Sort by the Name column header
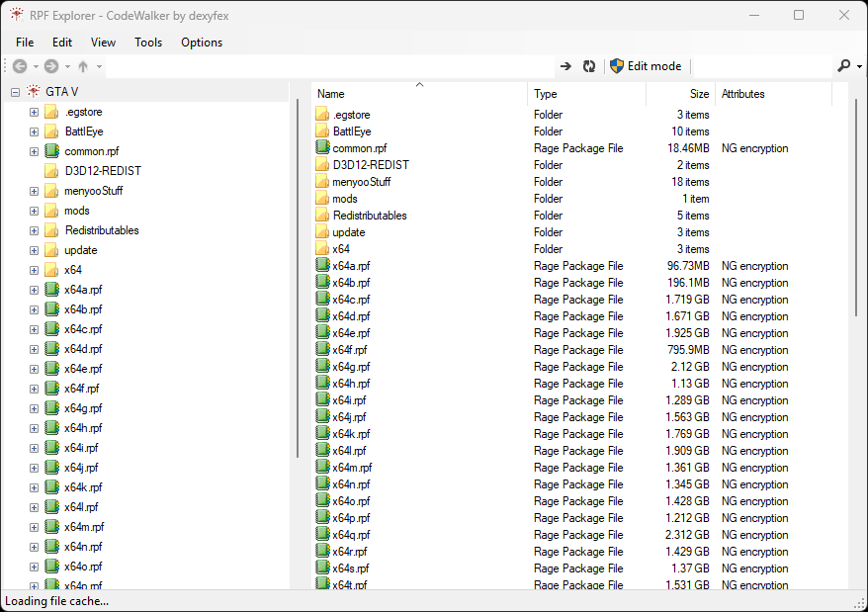 point(419,94)
